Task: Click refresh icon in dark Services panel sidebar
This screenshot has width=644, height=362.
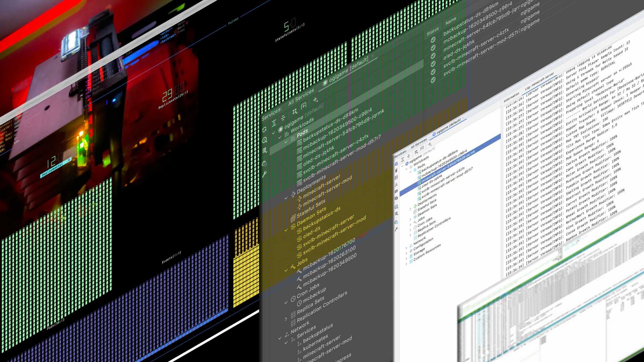Action: click(x=265, y=129)
